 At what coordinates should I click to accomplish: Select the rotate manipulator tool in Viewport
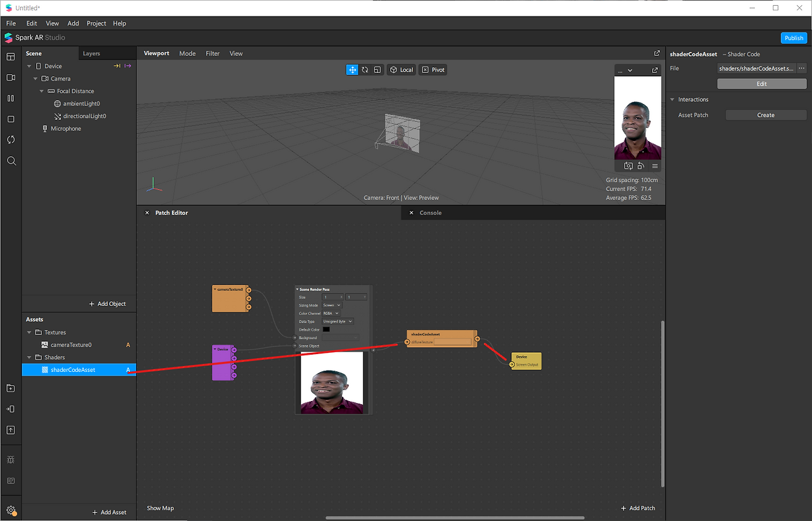click(365, 70)
